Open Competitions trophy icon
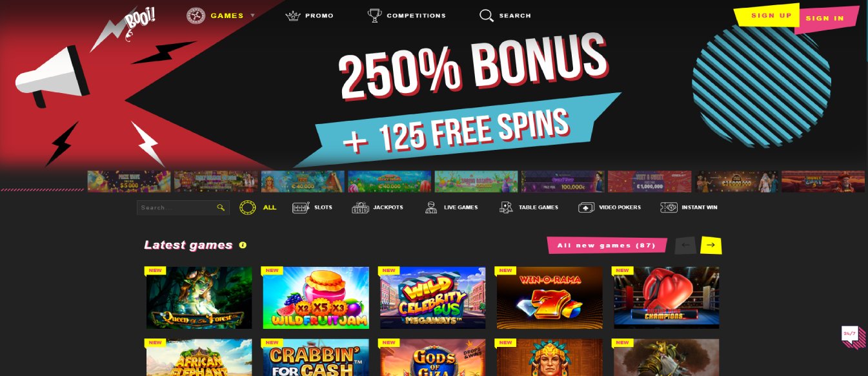The height and width of the screenshot is (376, 868). pos(374,16)
